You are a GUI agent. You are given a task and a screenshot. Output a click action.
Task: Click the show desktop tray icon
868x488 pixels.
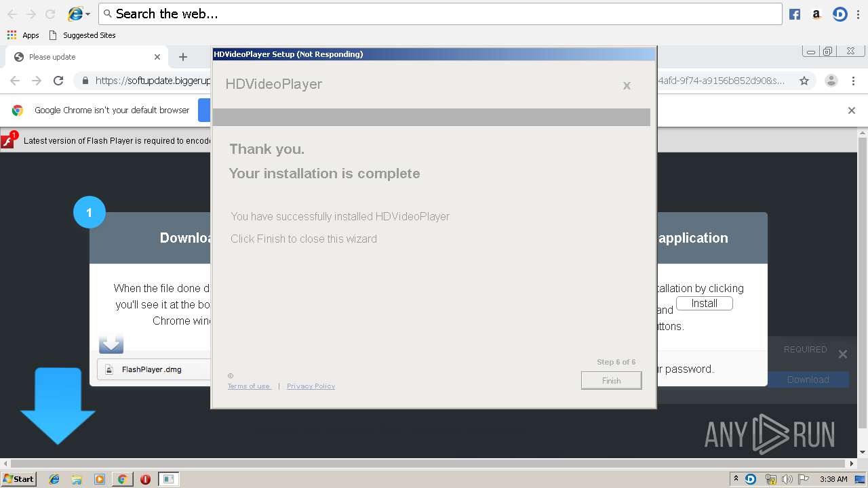[x=860, y=479]
